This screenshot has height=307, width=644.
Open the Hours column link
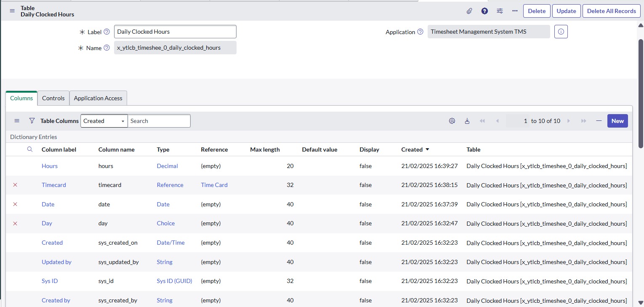point(50,166)
